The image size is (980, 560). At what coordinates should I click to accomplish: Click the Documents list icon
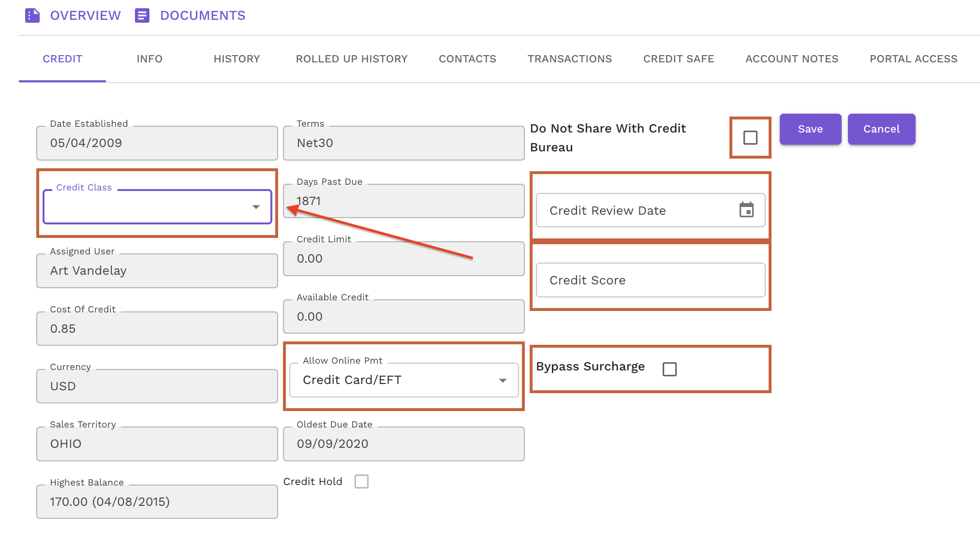[x=142, y=15]
